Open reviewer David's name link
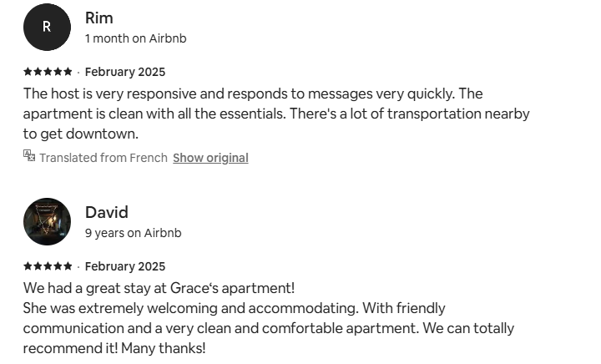Screen dimensions: 601x364 pos(106,212)
